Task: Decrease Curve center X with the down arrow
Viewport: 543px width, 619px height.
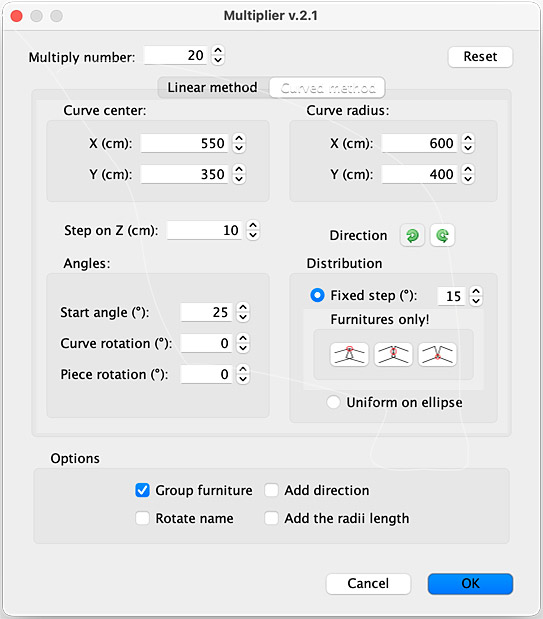Action: click(239, 148)
